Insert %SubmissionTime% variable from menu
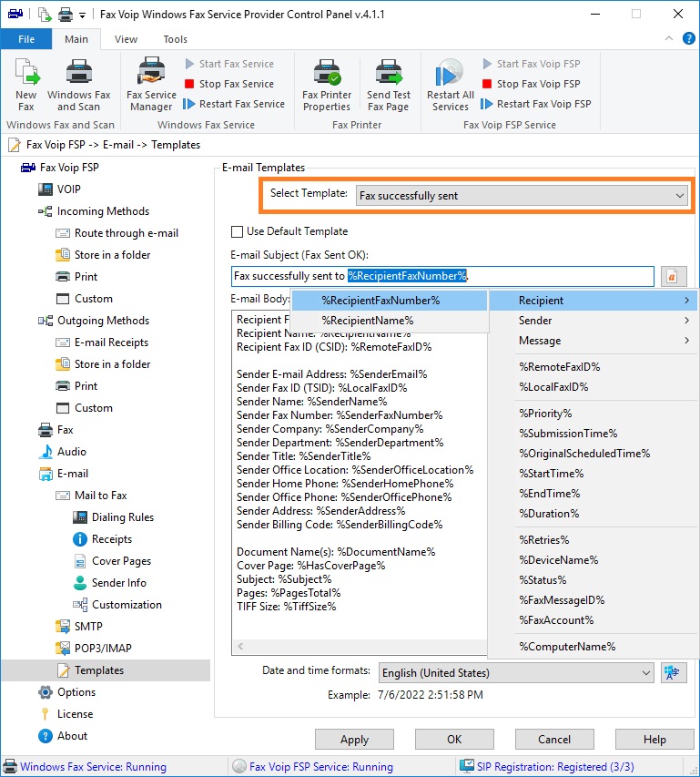This screenshot has height=777, width=700. tap(593, 434)
